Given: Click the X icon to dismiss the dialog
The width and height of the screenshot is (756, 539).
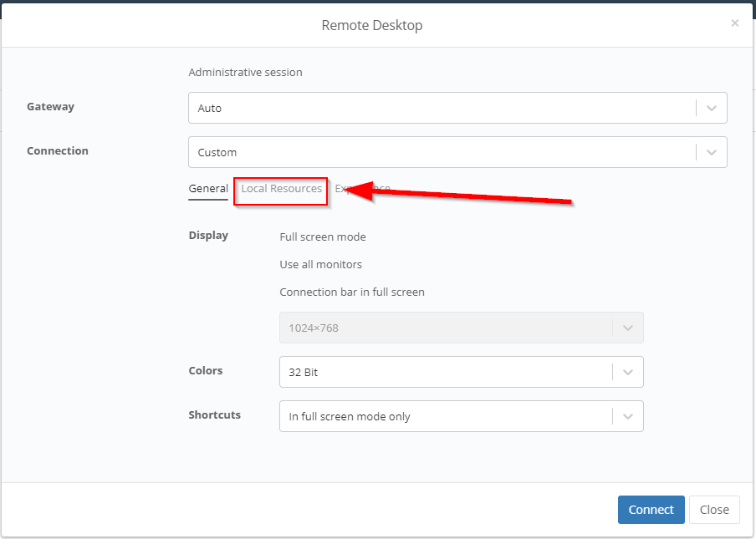Looking at the screenshot, I should click(734, 23).
